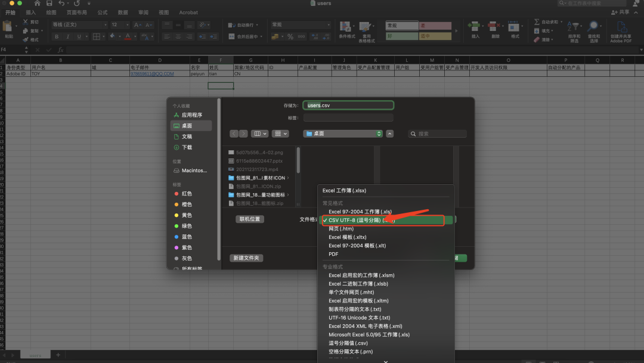Click the Clear (清除) eraser icon
The height and width of the screenshot is (363, 644).
(x=537, y=40)
